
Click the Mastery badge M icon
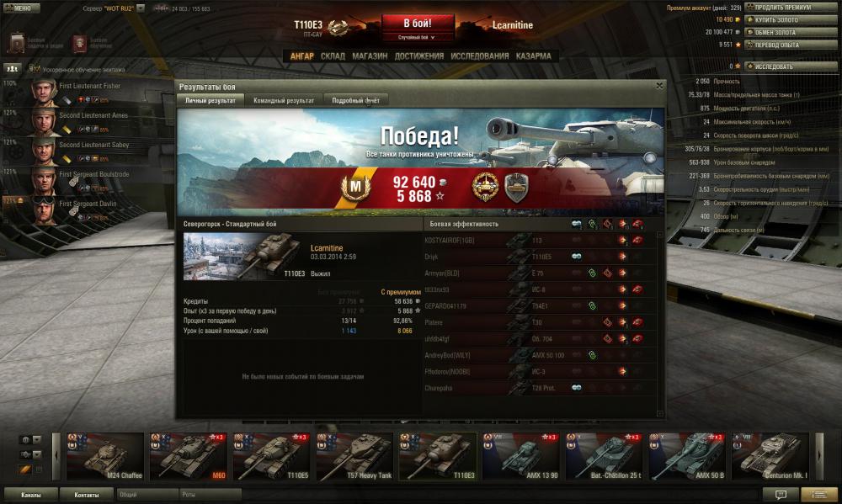click(355, 187)
